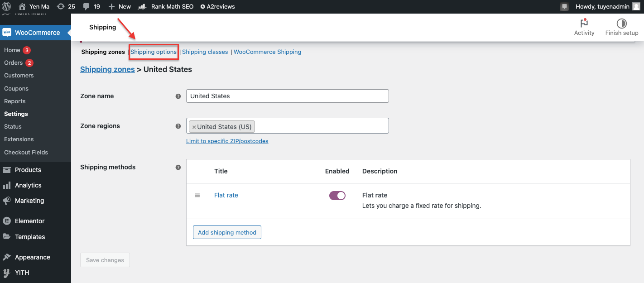644x283 pixels.
Task: Click the help icon next to Zone name
Action: coord(178,96)
